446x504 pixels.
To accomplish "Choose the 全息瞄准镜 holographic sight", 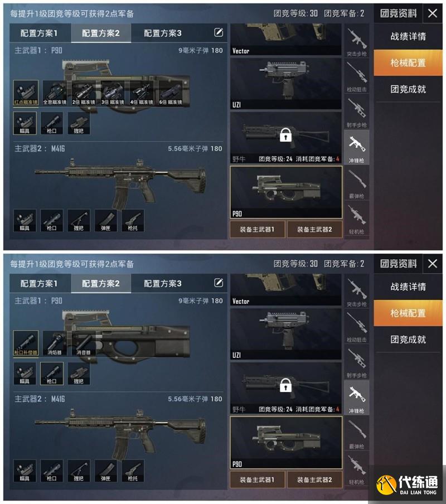I will coord(55,93).
